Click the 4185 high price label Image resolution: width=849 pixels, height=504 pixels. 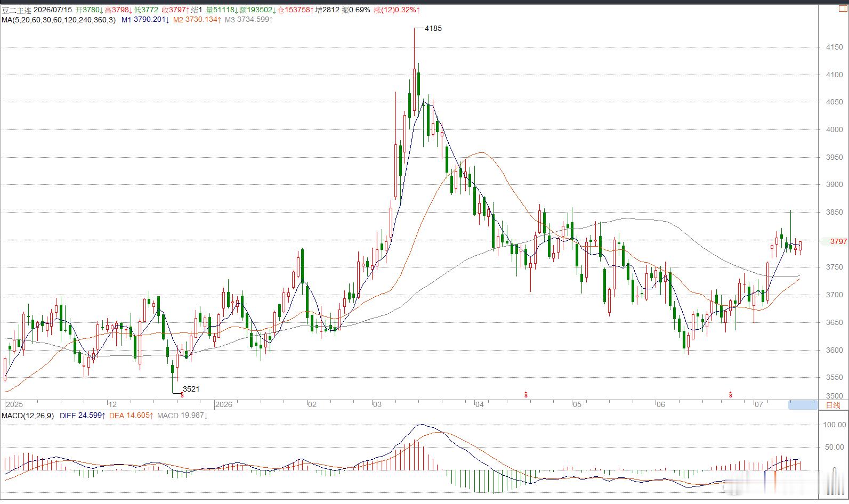click(433, 28)
